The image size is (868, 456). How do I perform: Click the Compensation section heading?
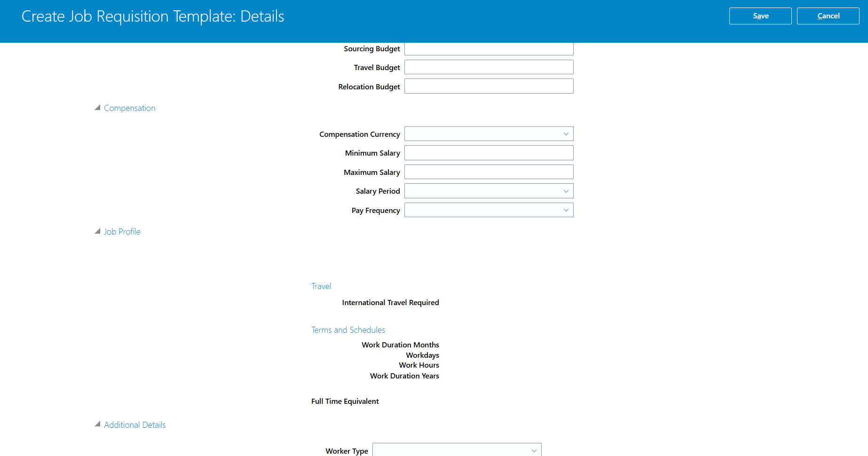129,108
